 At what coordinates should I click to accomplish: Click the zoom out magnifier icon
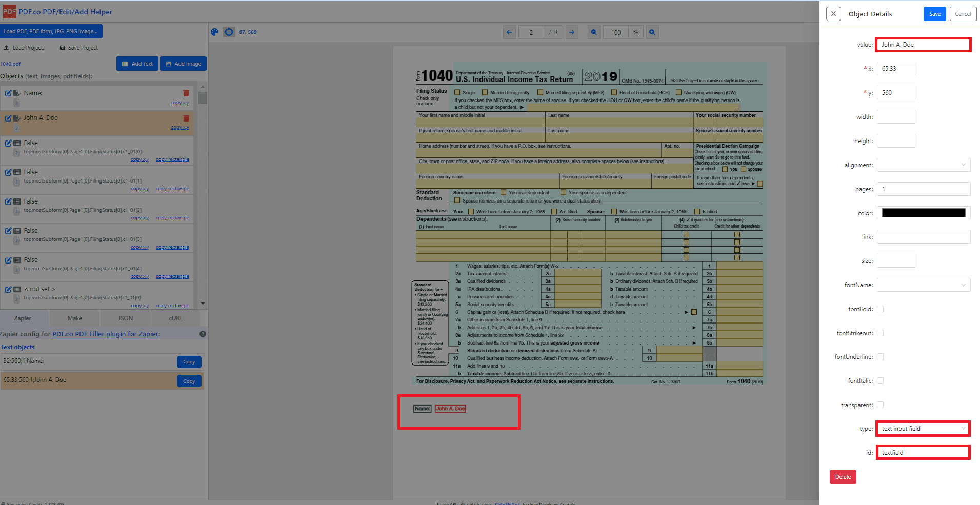[x=594, y=32]
